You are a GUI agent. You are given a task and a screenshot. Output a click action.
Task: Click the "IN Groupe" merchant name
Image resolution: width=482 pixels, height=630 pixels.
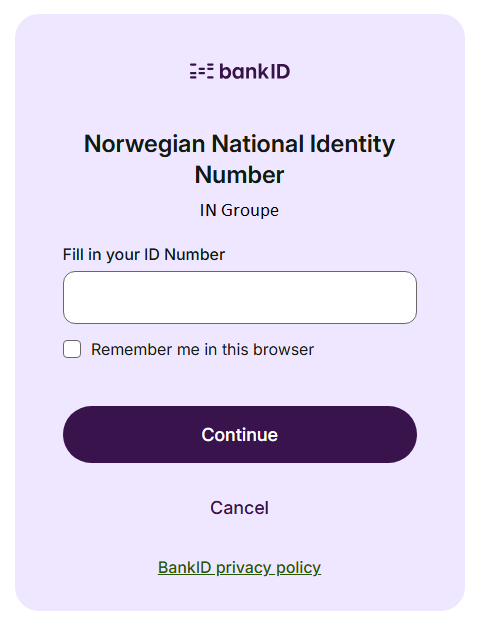pyautogui.click(x=239, y=210)
